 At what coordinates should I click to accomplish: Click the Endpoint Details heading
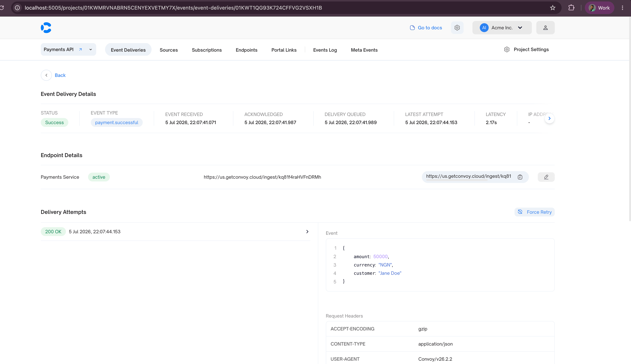coord(61,155)
